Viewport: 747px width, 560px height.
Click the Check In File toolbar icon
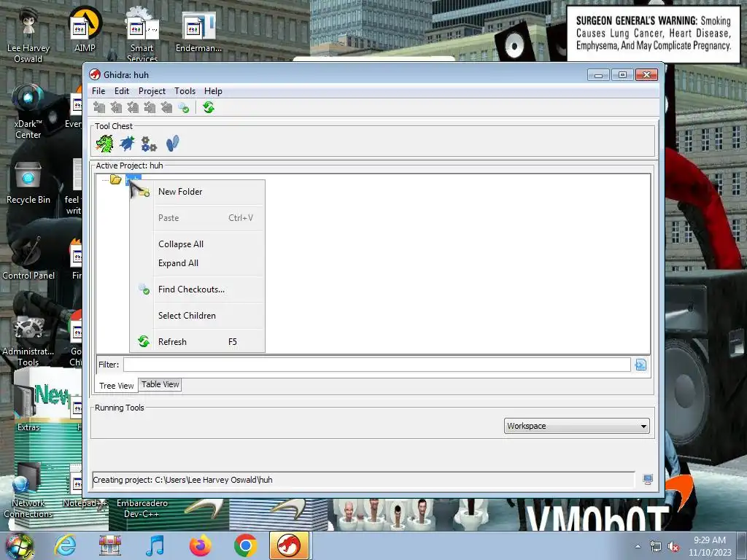(149, 108)
